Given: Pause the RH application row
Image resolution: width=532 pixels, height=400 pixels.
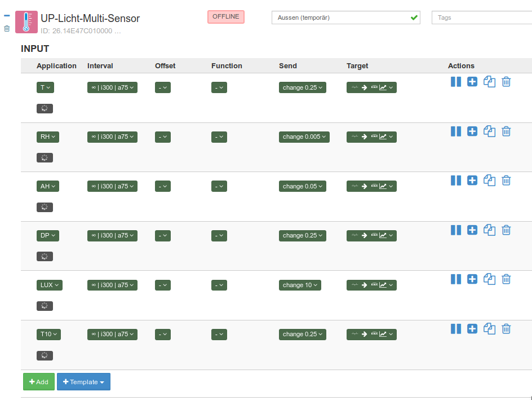Looking at the screenshot, I should click(456, 131).
